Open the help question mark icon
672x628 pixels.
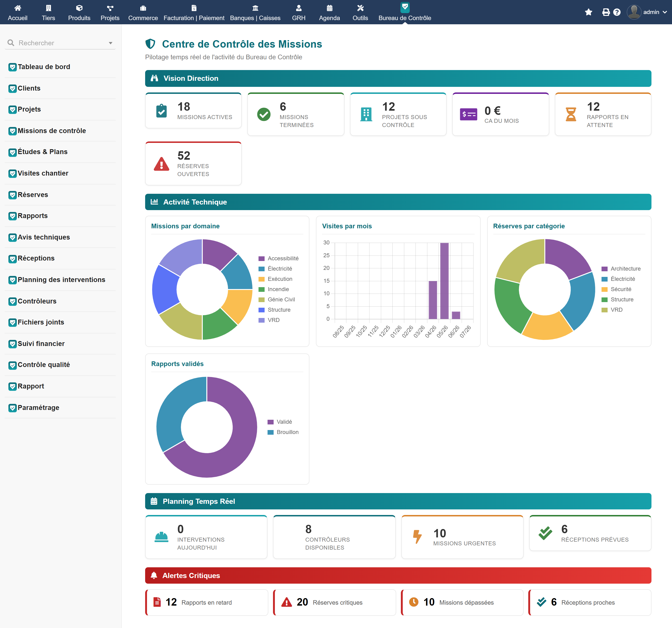[x=617, y=12]
